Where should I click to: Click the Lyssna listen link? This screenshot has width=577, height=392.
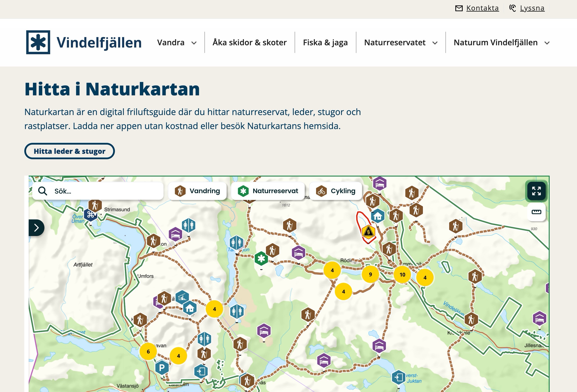(527, 8)
